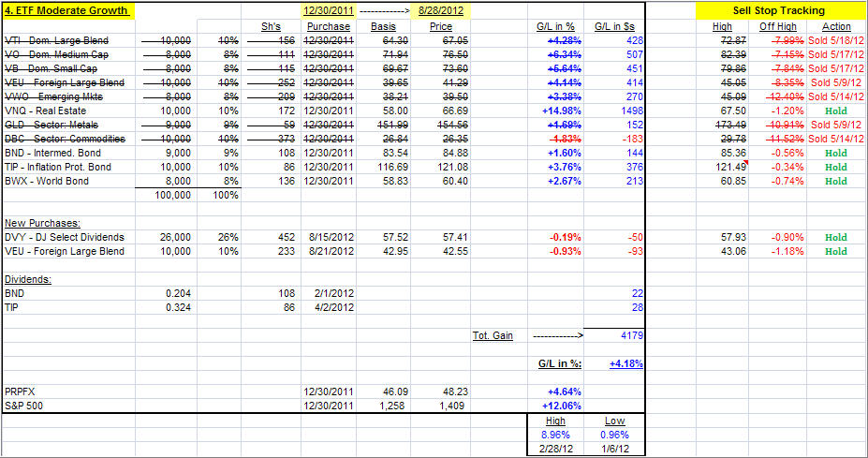Select the 'VNQ - Real Estate' cell
The height and width of the screenshot is (458, 868).
pos(68,111)
